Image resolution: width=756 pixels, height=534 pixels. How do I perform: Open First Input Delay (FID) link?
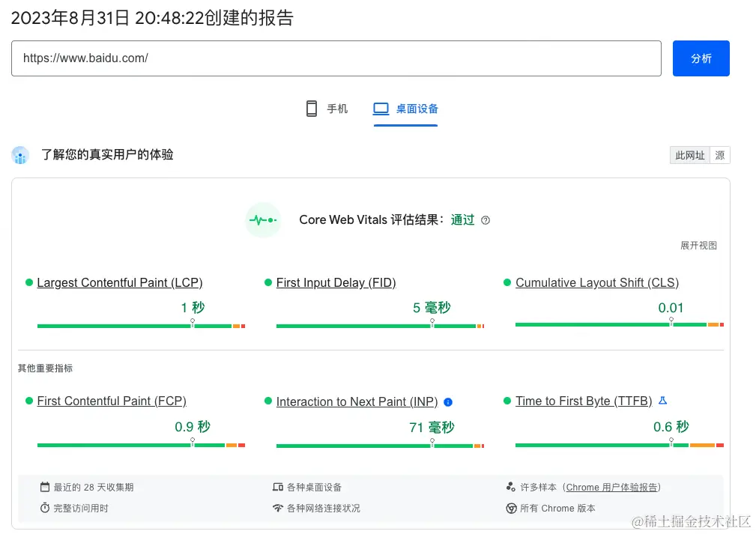point(336,282)
